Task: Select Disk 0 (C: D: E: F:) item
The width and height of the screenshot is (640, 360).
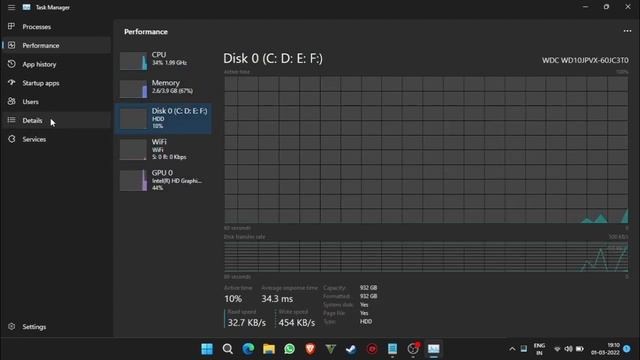Action: pos(164,118)
